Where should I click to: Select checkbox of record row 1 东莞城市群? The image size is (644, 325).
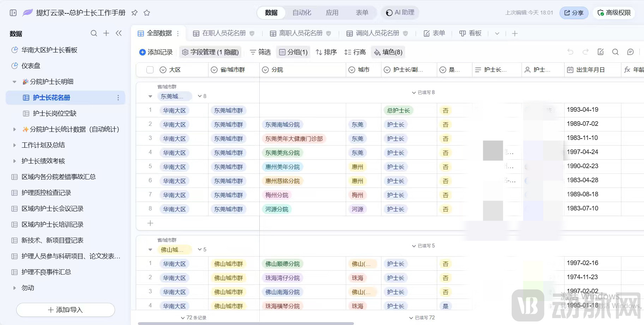click(x=150, y=110)
